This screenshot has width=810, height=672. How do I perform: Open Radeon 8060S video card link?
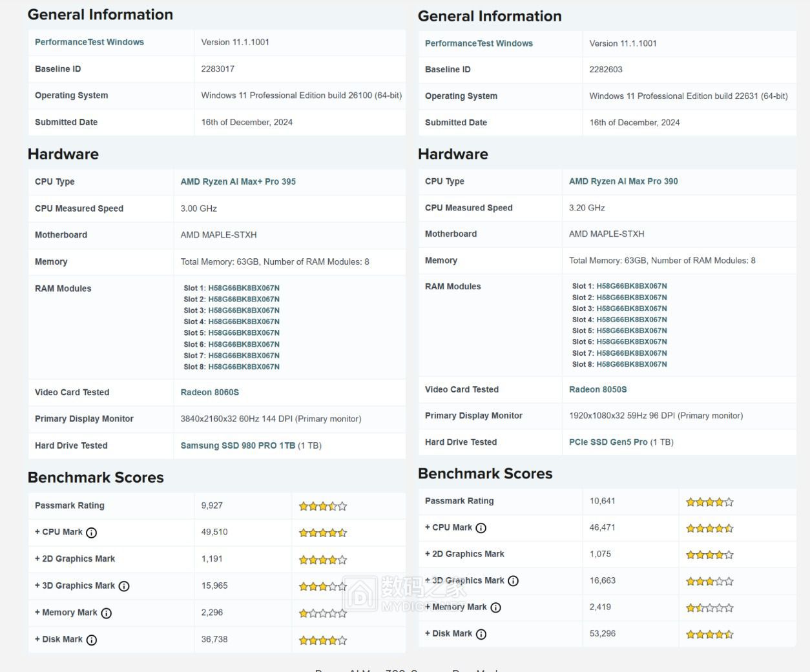click(209, 392)
